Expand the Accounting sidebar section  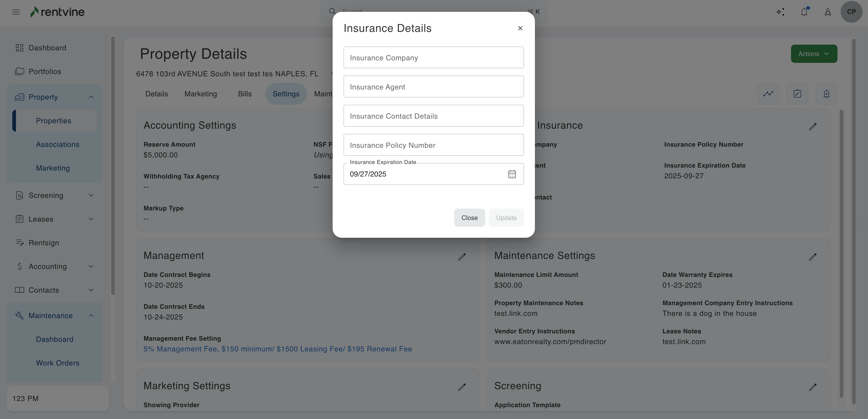click(91, 266)
